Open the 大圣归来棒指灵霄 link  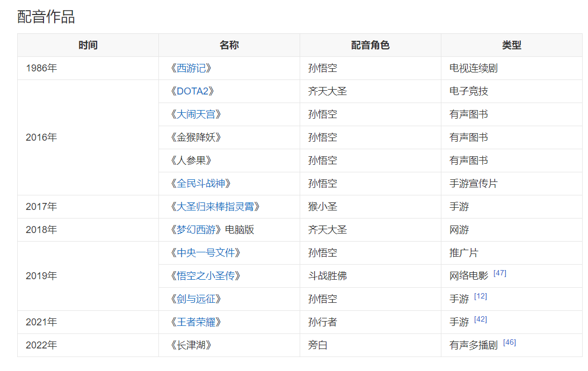[x=215, y=207]
